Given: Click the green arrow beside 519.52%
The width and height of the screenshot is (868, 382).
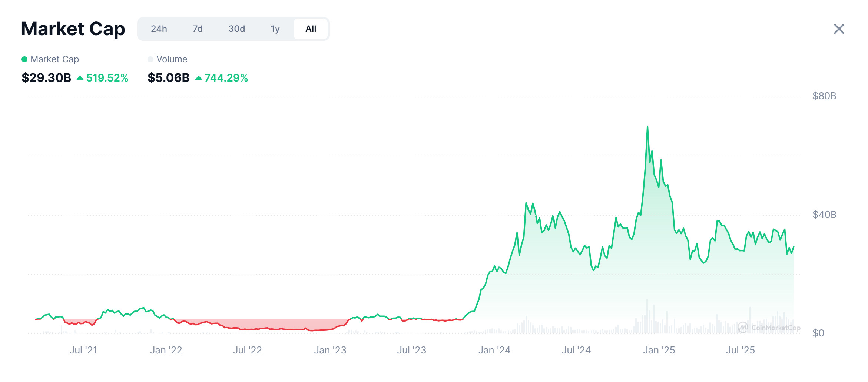Looking at the screenshot, I should click(x=80, y=78).
